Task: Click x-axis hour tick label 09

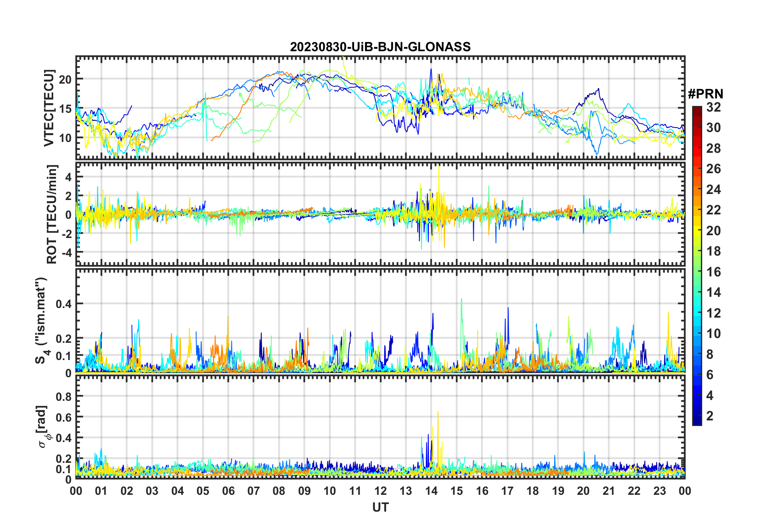Action: (304, 491)
